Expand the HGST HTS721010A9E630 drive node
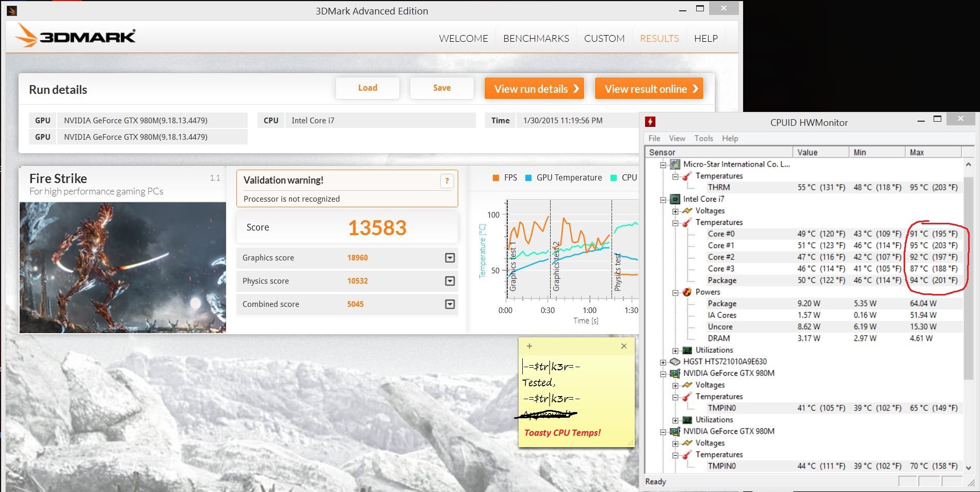The width and height of the screenshot is (980, 492). (x=663, y=362)
